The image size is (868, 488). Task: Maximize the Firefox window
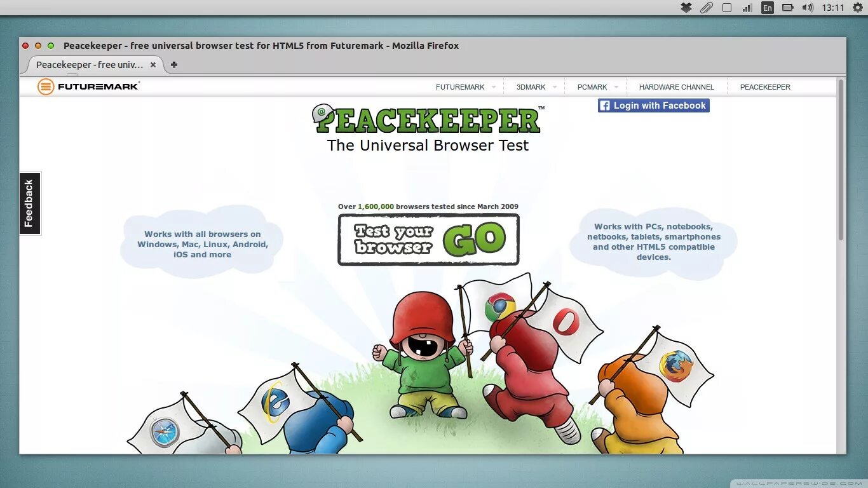coord(51,46)
